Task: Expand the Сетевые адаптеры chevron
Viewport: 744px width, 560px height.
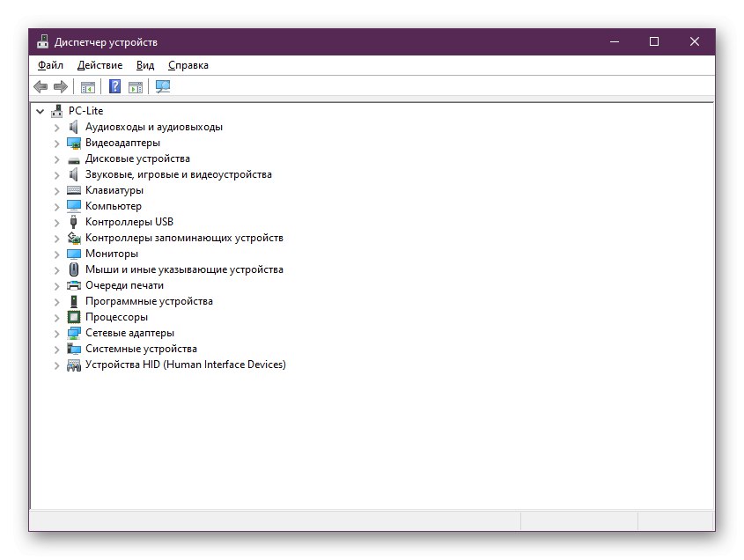Action: [x=57, y=334]
